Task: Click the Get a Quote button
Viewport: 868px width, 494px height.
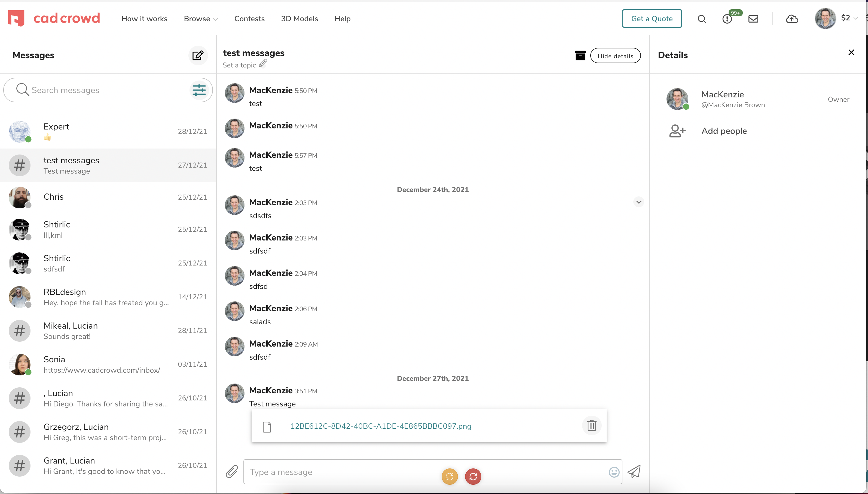Action: [x=652, y=19]
